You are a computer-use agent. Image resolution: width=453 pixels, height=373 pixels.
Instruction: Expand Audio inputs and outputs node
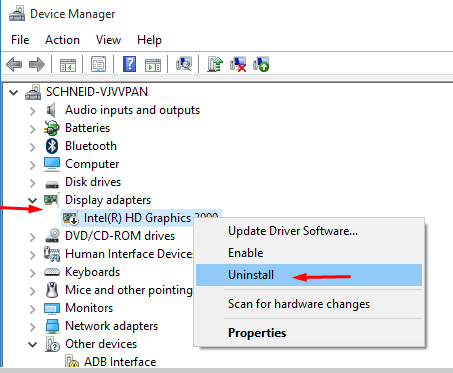tap(32, 111)
